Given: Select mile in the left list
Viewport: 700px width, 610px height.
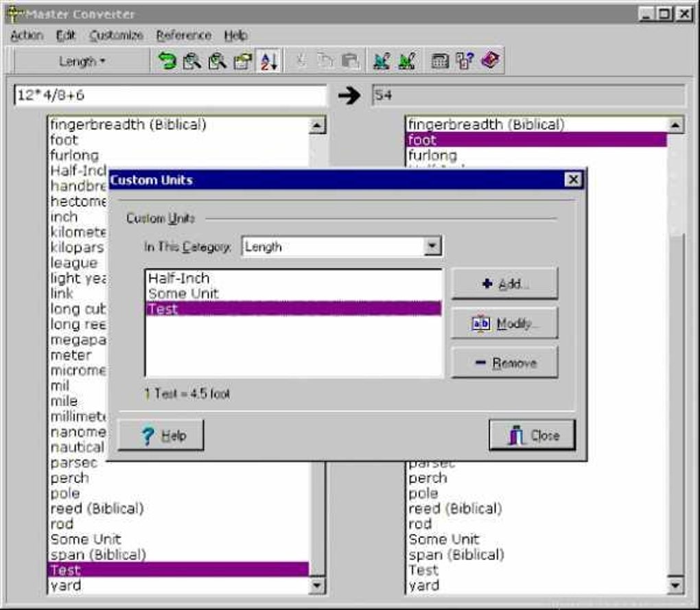Looking at the screenshot, I should [78, 401].
